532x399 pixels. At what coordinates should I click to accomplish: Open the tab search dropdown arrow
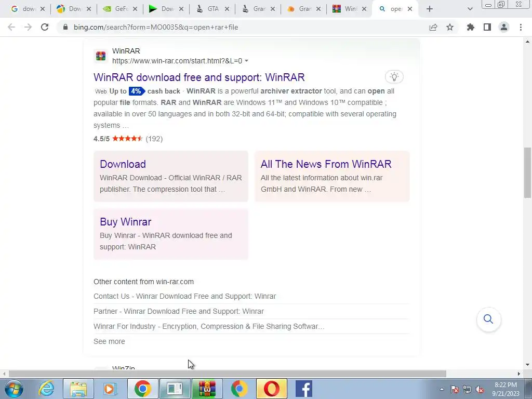470,9
